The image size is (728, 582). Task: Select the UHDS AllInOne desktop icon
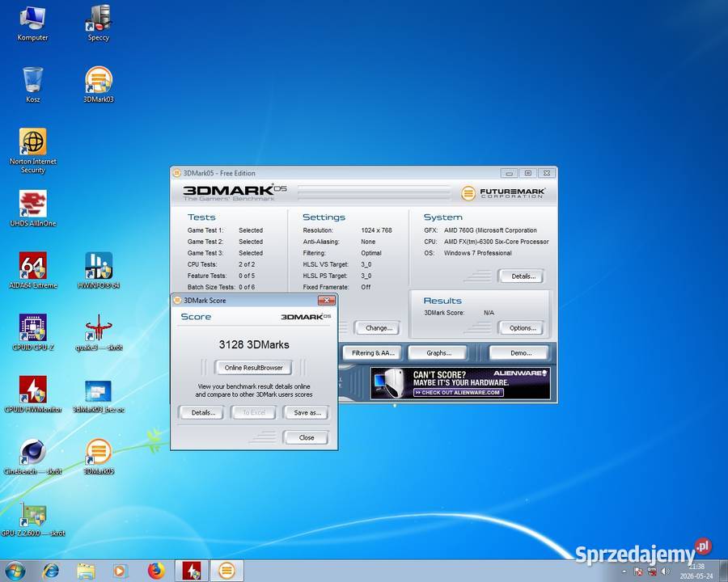[32, 209]
